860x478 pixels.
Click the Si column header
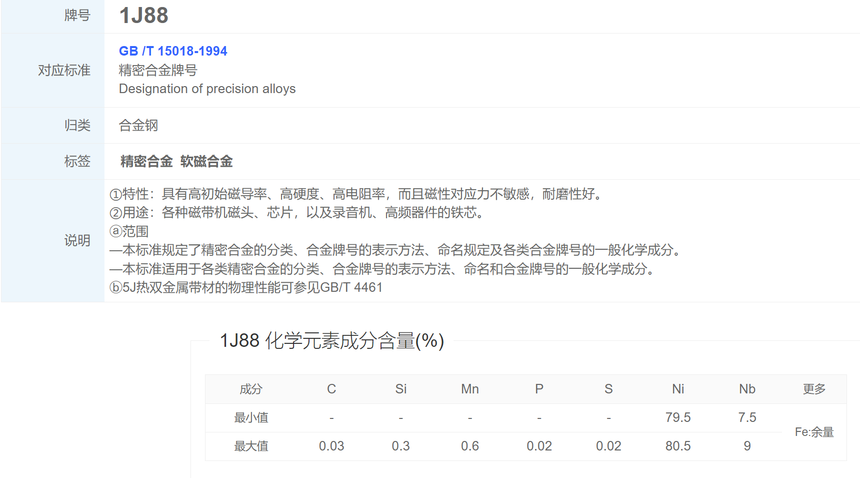pos(401,389)
